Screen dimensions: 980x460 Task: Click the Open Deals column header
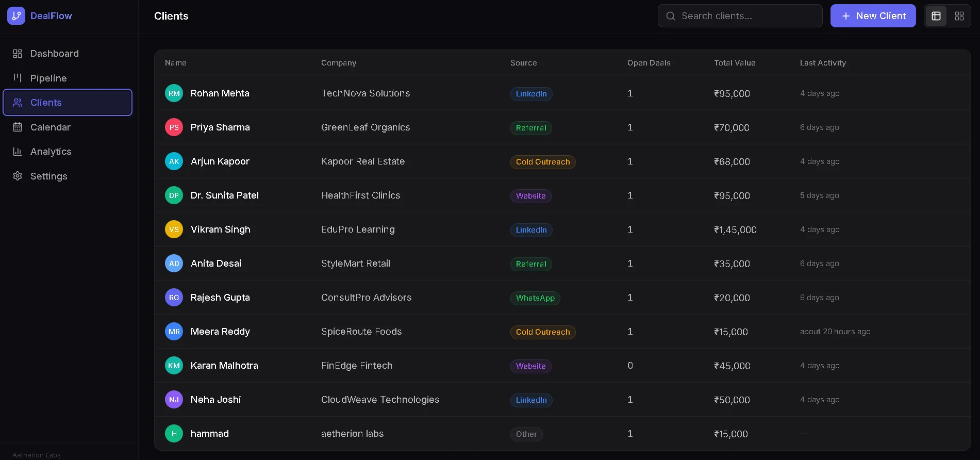coord(649,63)
